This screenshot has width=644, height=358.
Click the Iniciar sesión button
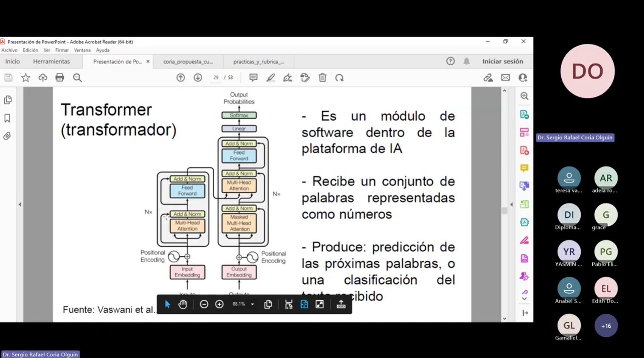click(x=502, y=61)
